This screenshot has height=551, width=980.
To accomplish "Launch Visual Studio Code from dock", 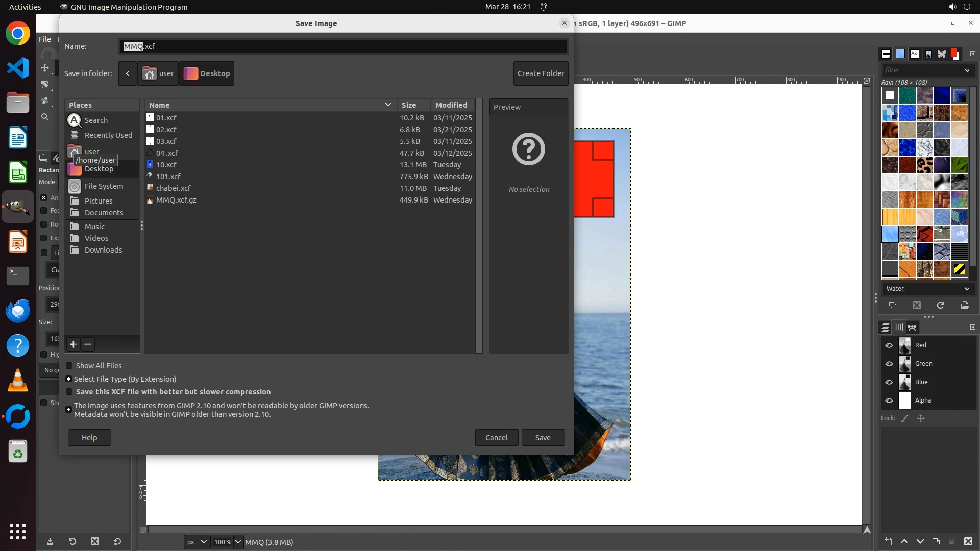I will (18, 68).
